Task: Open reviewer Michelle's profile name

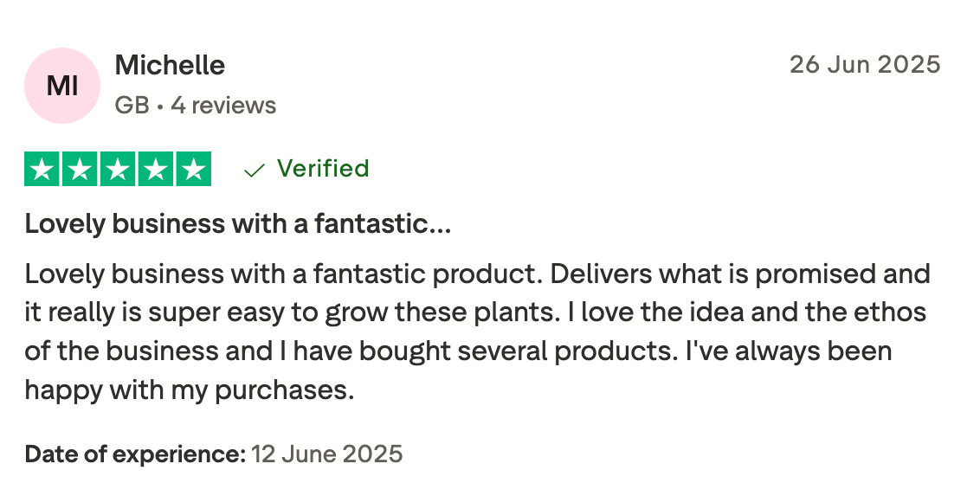Action: pos(170,65)
